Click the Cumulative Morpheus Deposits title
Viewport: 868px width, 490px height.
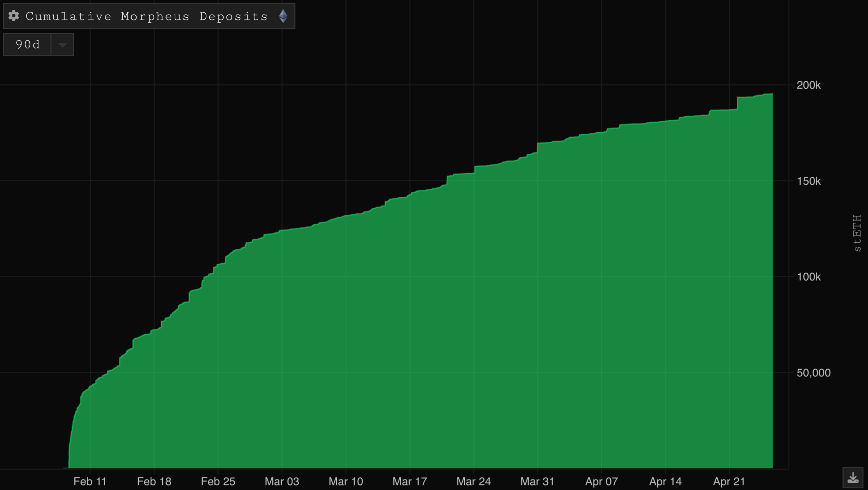click(x=147, y=16)
